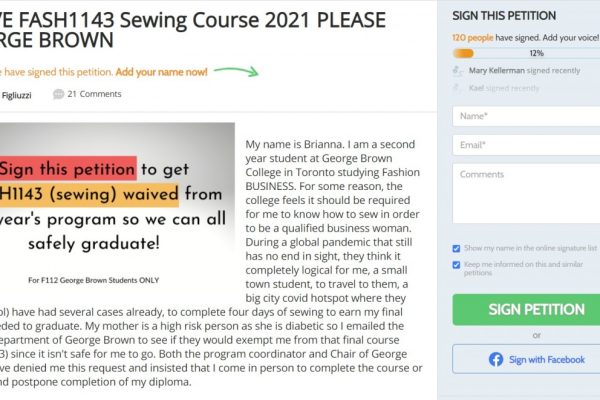The image size is (600, 400).
Task: Open the 21 Comments link
Action: pyautogui.click(x=94, y=94)
